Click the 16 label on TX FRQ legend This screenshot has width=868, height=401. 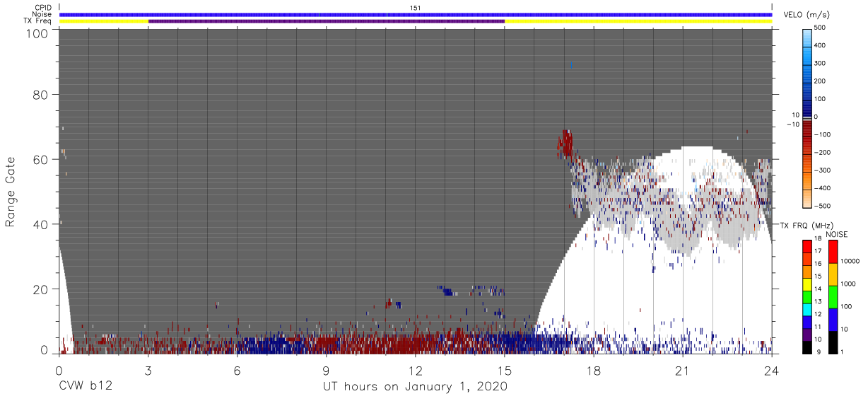point(819,265)
